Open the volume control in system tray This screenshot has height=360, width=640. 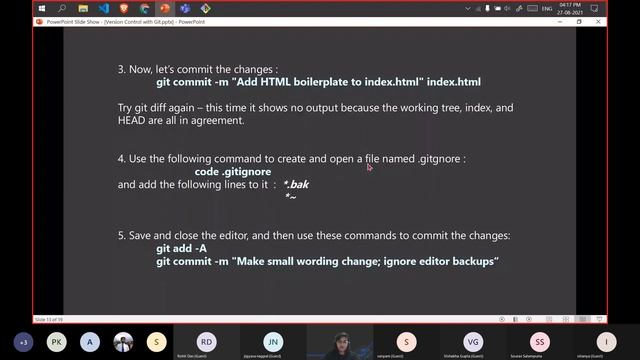[x=507, y=8]
